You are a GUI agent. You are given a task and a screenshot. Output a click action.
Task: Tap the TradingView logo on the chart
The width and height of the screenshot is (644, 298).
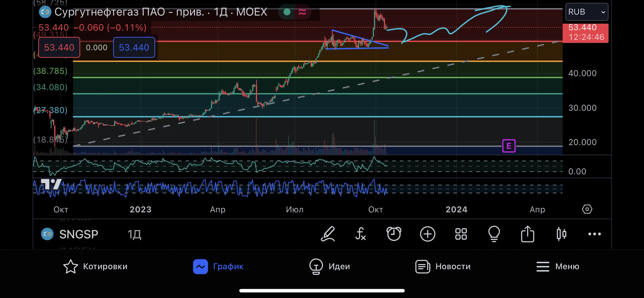click(x=51, y=185)
